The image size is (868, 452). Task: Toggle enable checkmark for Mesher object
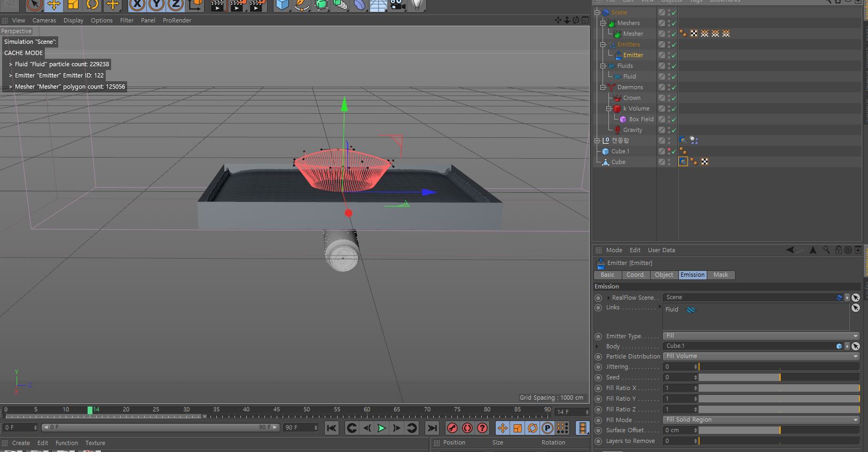point(674,34)
